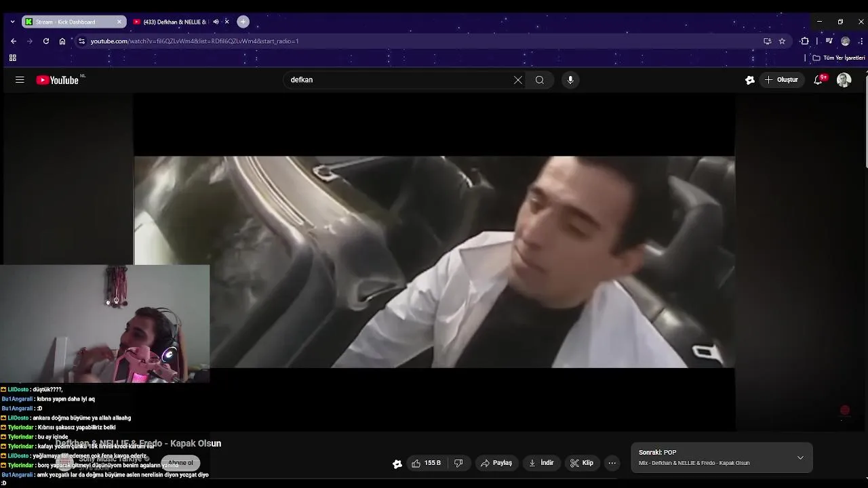Open the browser extensions puzzle icon
The height and width of the screenshot is (488, 868).
(x=805, y=41)
